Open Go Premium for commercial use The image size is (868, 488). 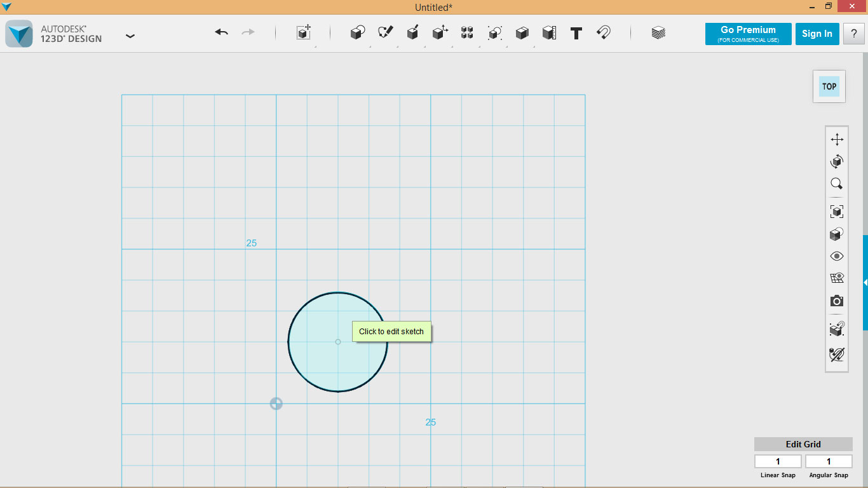pyautogui.click(x=748, y=34)
